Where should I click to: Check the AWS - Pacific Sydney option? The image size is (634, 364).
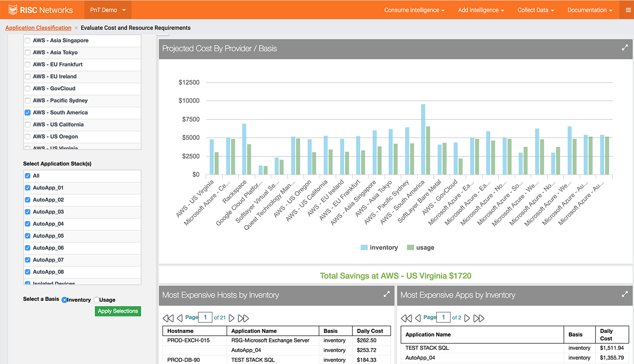[x=28, y=101]
